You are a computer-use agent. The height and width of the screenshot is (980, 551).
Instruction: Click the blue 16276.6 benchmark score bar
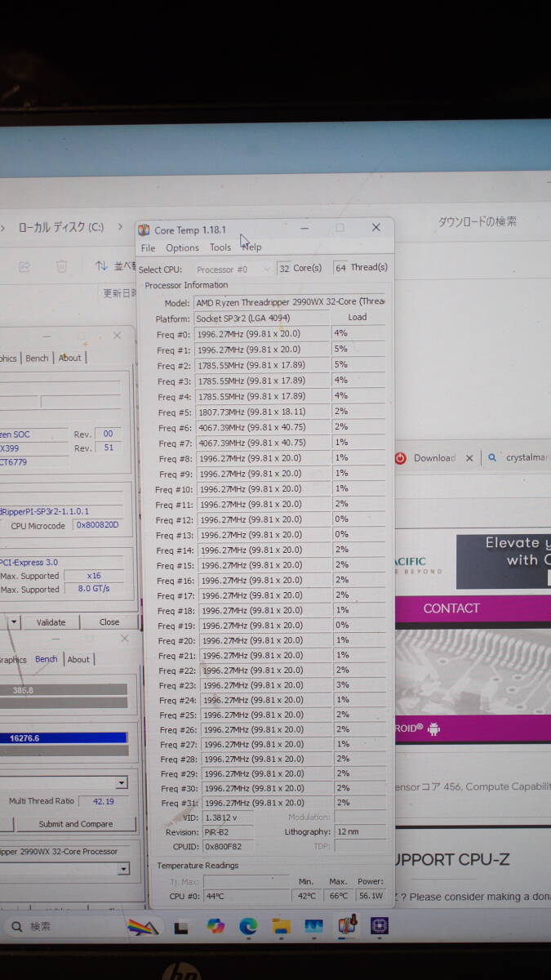pyautogui.click(x=64, y=737)
